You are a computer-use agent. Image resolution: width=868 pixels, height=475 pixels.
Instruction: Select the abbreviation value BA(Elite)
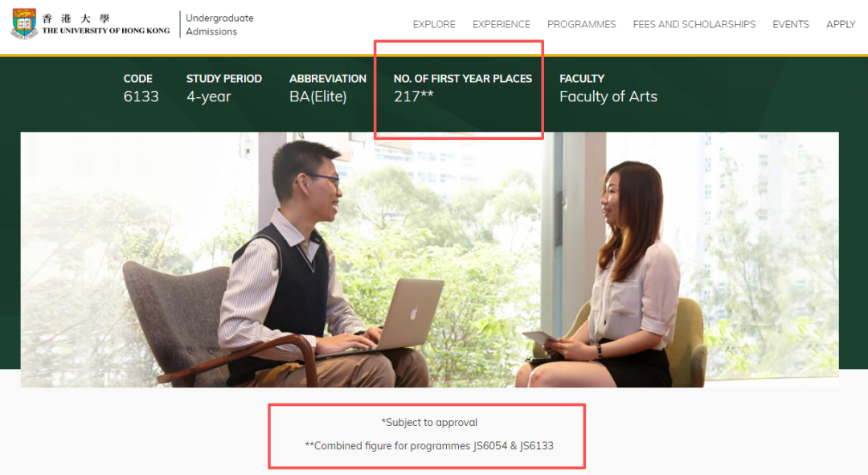point(317,96)
